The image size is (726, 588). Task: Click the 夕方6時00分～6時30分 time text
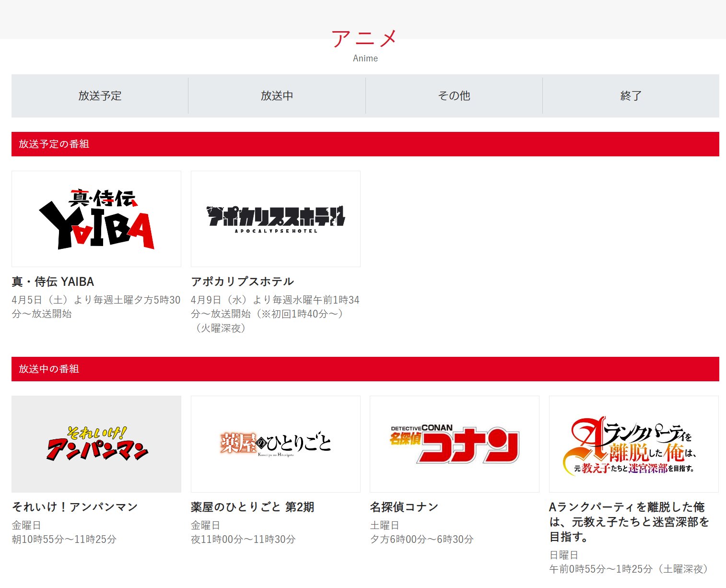point(422,540)
